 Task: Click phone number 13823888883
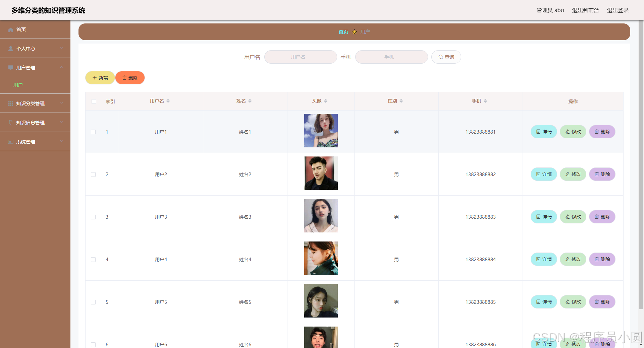point(480,217)
